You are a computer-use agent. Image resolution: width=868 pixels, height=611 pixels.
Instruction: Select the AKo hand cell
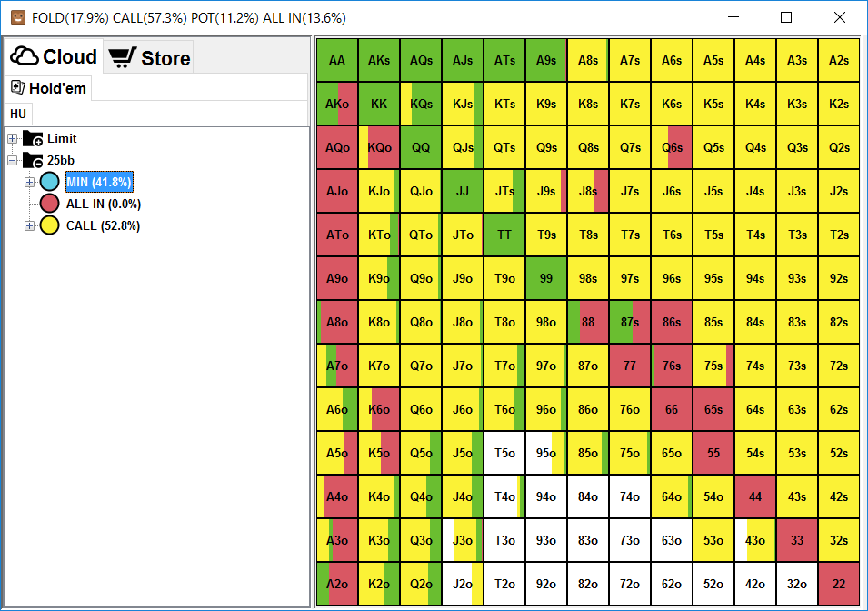coord(337,105)
